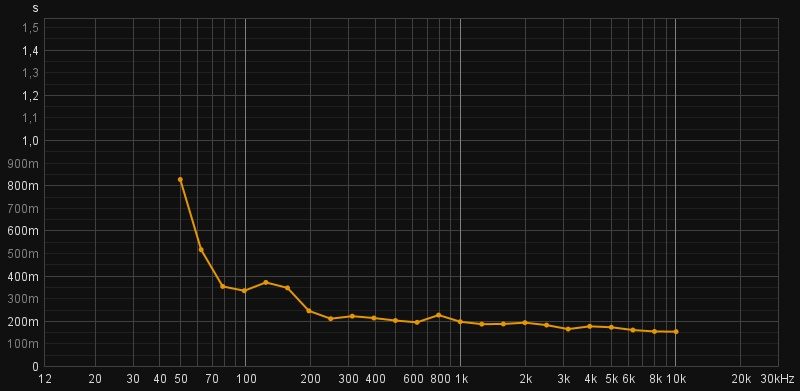Click the '300' frequency axis label
Viewport: 800px width, 391px height.
[x=349, y=379]
